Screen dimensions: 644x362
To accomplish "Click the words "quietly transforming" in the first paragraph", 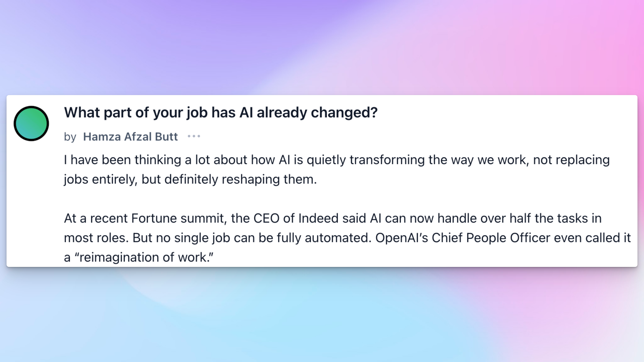I will tap(366, 160).
